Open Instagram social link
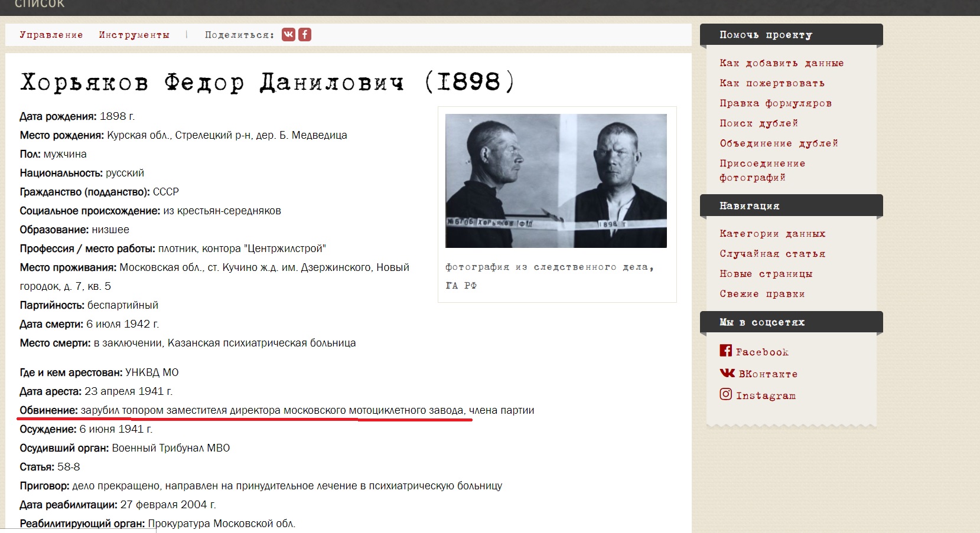Screen dimensions: 980x533 point(758,395)
